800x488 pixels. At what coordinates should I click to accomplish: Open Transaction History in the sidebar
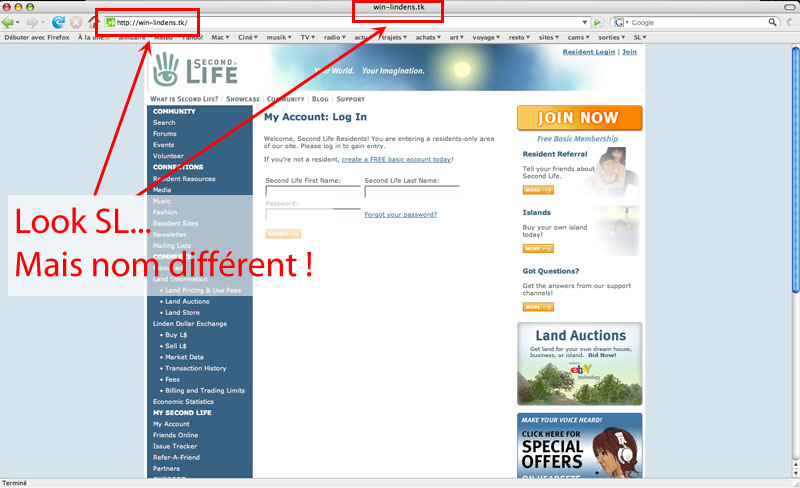click(195, 368)
